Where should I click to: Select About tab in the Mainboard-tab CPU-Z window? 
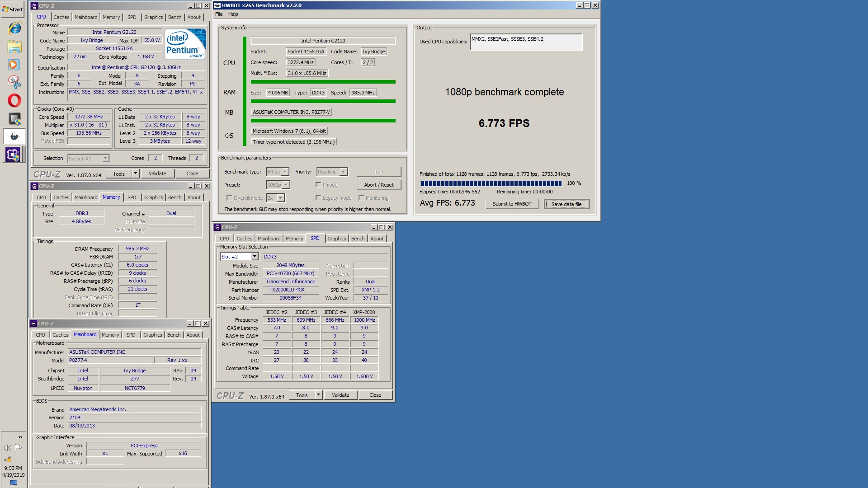tap(193, 335)
